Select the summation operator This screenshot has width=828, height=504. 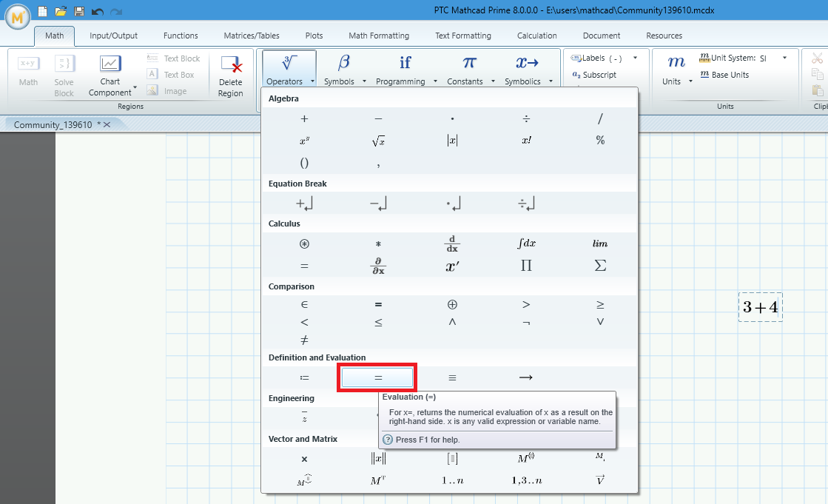pos(600,263)
